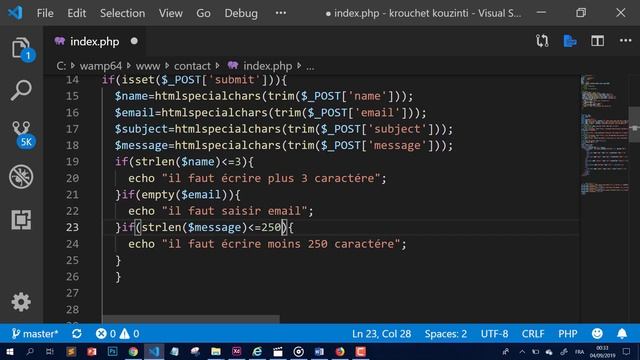Click the $subject variable on line 17

point(141,129)
